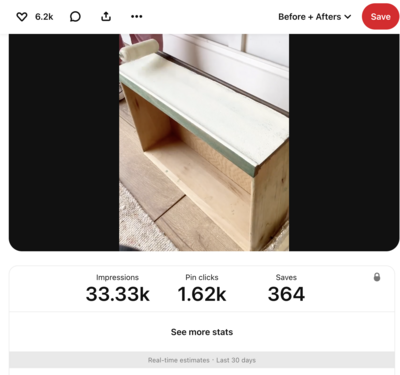Screen dimensions: 400x375
Task: Share the pin using upload arrow icon
Action: tap(106, 16)
